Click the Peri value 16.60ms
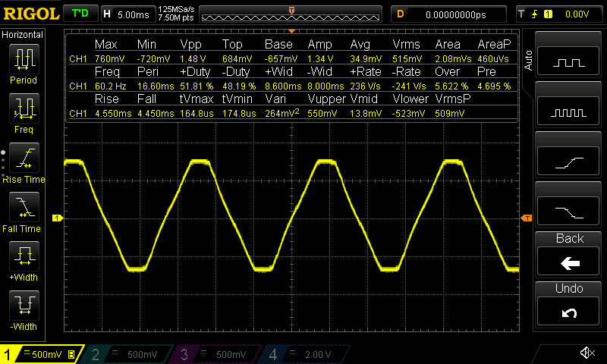 point(156,86)
